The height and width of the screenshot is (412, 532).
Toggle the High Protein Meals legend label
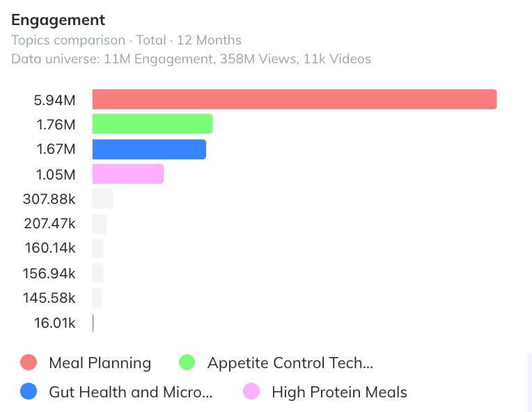(x=339, y=392)
